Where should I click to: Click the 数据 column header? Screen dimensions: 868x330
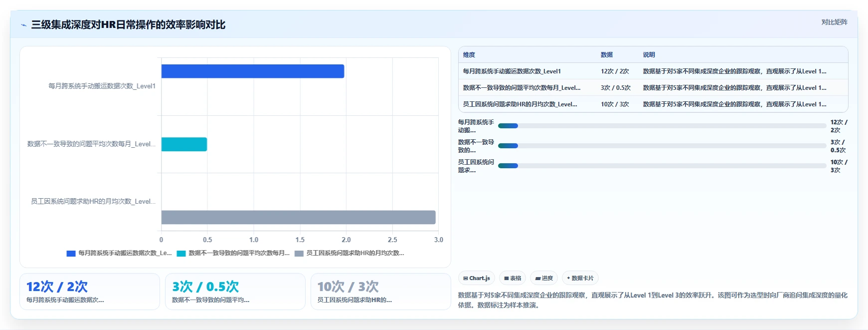(x=607, y=55)
